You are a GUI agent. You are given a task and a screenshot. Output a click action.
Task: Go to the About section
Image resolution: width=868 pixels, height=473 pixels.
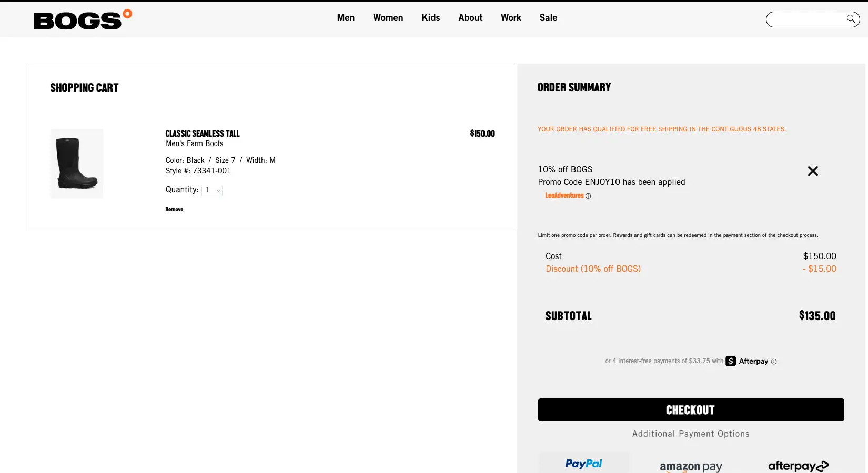pos(470,18)
